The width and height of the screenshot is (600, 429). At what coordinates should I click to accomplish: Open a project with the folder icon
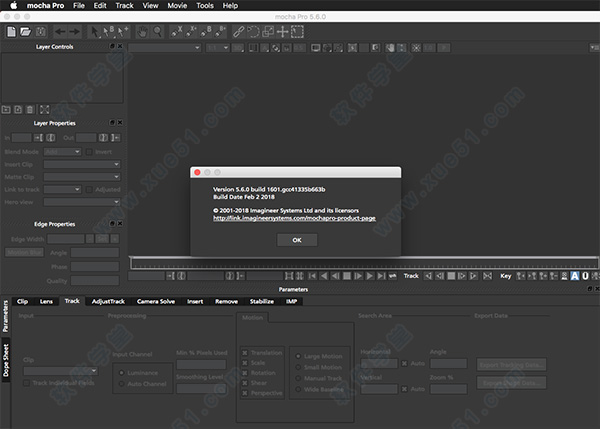click(x=26, y=32)
